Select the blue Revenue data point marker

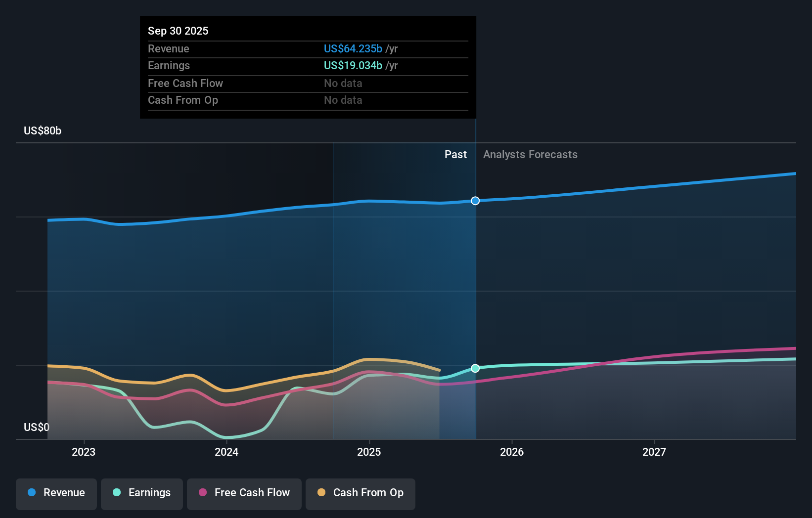475,201
